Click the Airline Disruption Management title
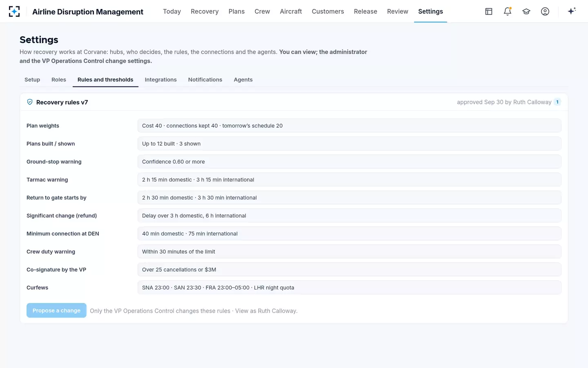Image resolution: width=588 pixels, height=368 pixels. point(88,11)
